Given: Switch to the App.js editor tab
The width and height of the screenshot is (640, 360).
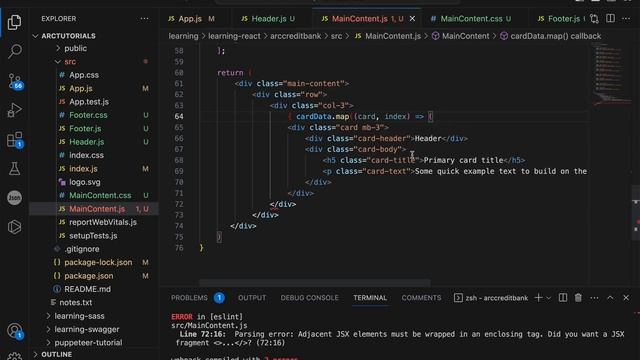Looking at the screenshot, I should [x=191, y=19].
